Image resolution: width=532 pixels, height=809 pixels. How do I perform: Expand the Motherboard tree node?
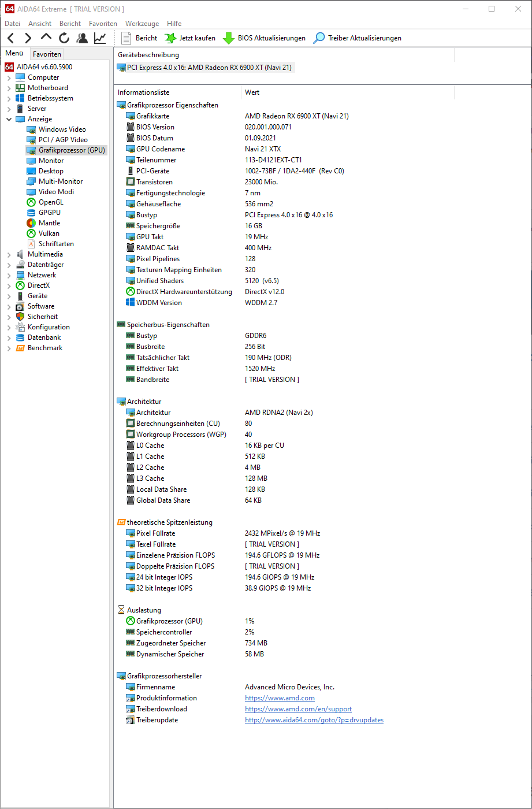click(9, 88)
